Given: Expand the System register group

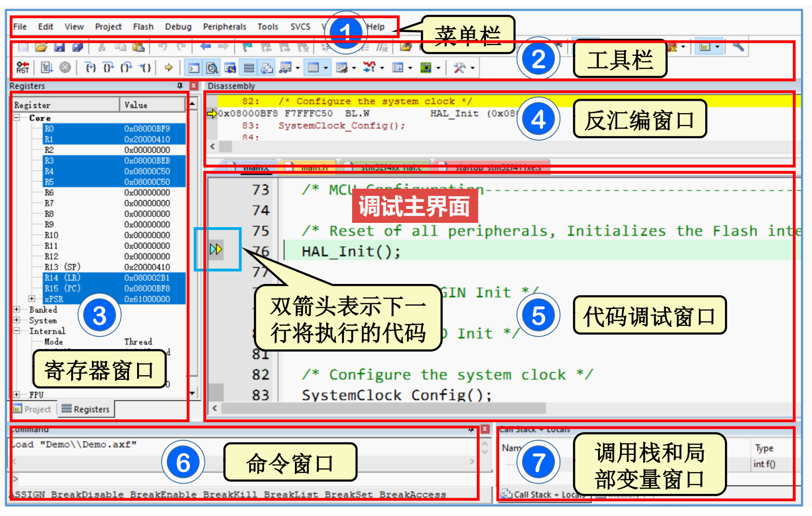Looking at the screenshot, I should (17, 320).
